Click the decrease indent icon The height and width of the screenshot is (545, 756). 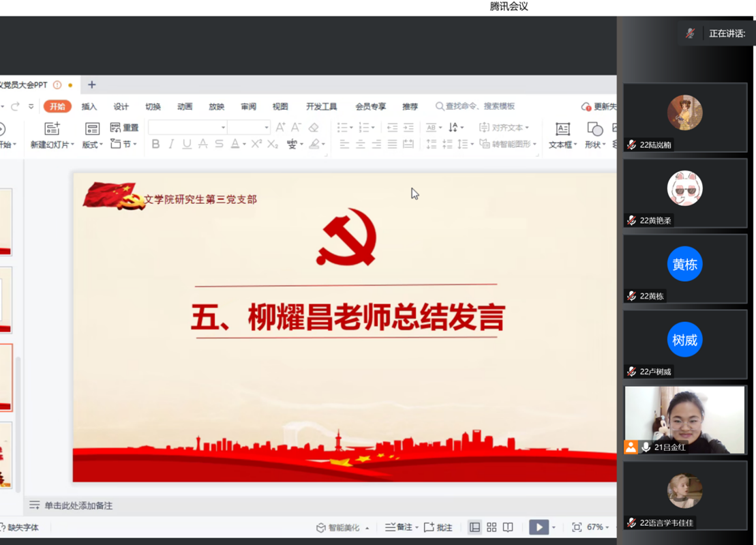point(393,128)
